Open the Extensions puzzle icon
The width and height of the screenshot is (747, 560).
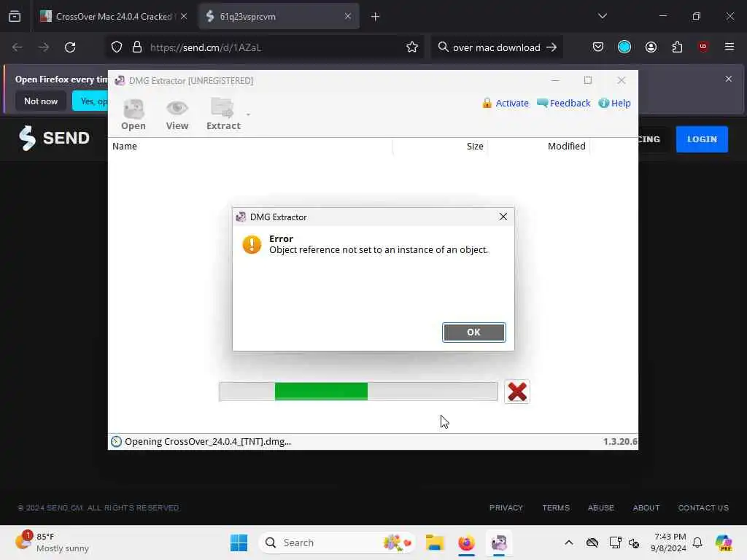pyautogui.click(x=677, y=47)
